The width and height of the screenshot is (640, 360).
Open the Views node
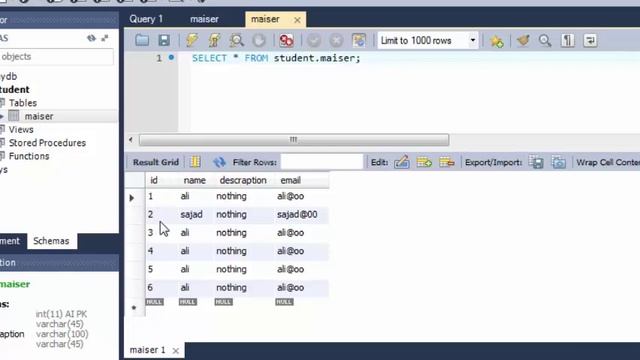(21, 129)
